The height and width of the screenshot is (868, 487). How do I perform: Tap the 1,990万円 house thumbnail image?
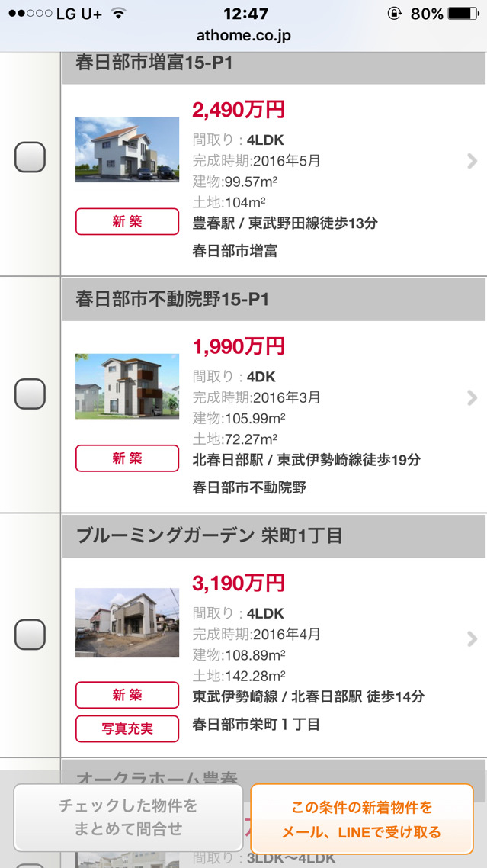127,386
